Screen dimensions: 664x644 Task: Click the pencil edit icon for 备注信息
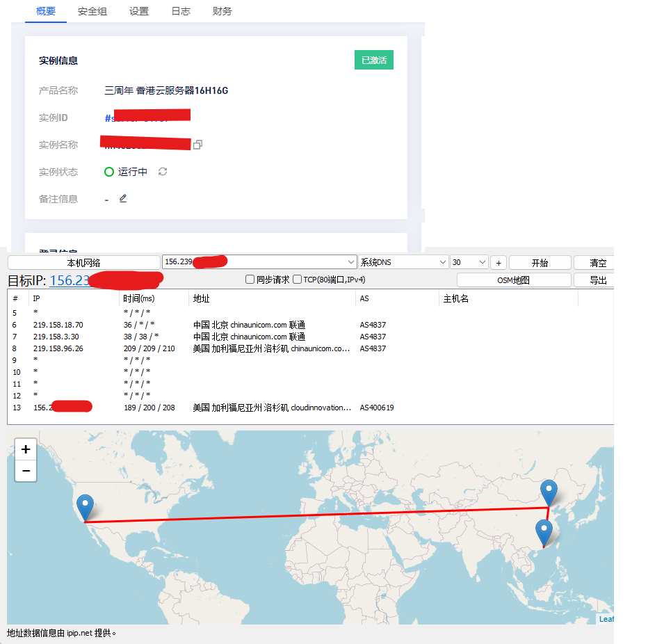123,199
